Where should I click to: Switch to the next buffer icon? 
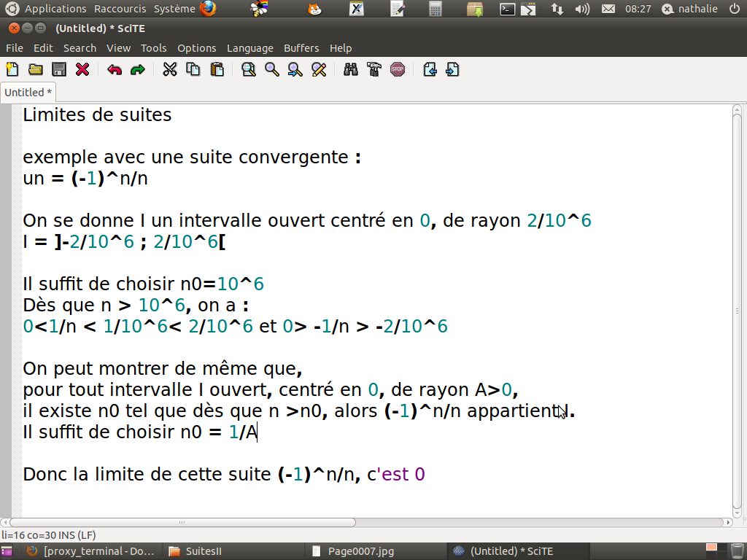pyautogui.click(x=452, y=70)
